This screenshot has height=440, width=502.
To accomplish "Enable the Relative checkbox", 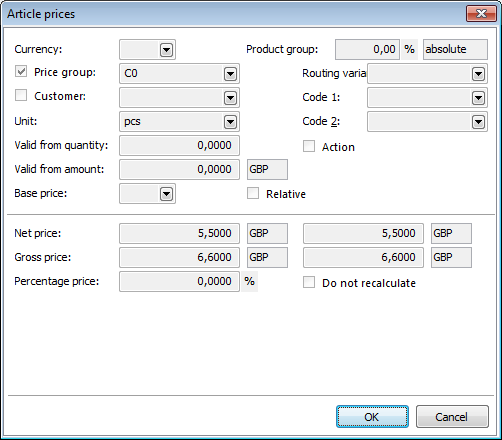I will click(253, 193).
